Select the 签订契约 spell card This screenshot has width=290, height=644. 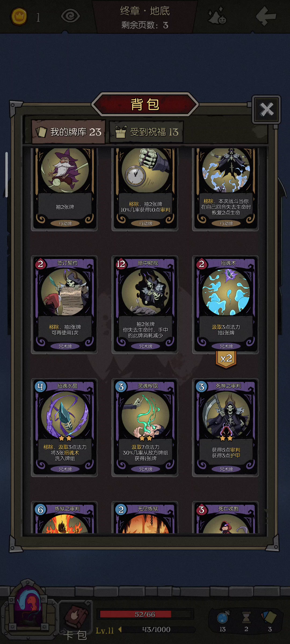pyautogui.click(x=64, y=305)
